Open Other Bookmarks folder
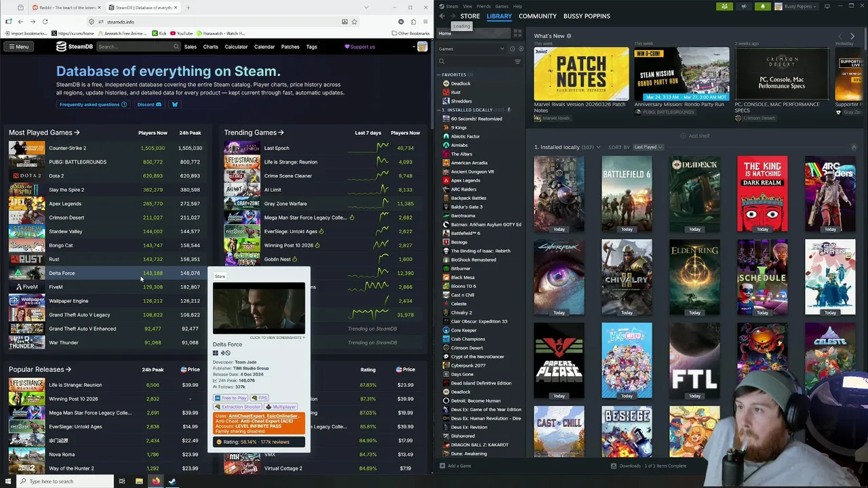 pos(410,33)
